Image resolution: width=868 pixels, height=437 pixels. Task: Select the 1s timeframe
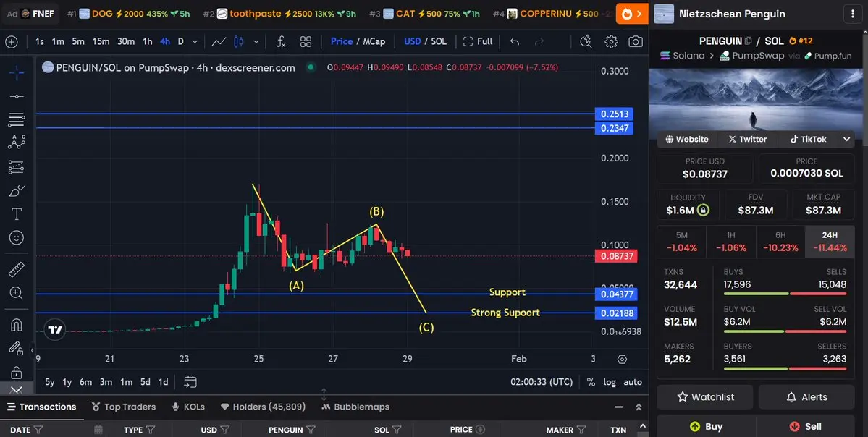(x=40, y=41)
